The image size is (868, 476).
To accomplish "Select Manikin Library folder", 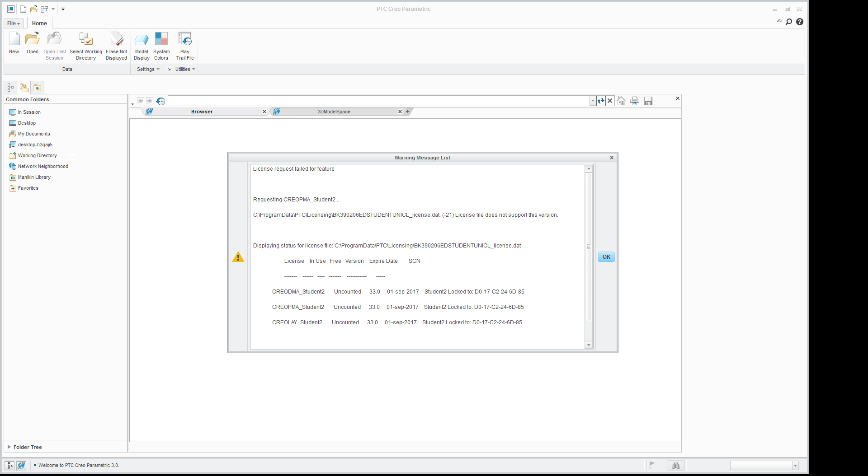I will tap(34, 177).
